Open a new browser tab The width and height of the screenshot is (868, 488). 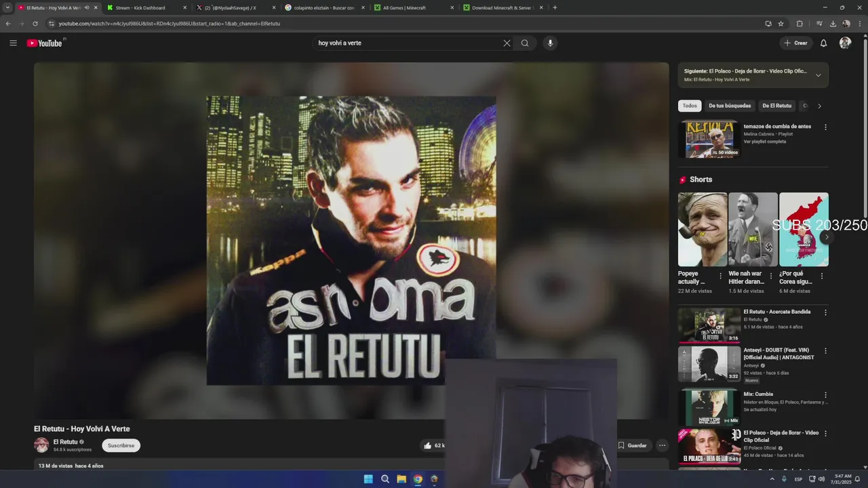coord(555,7)
